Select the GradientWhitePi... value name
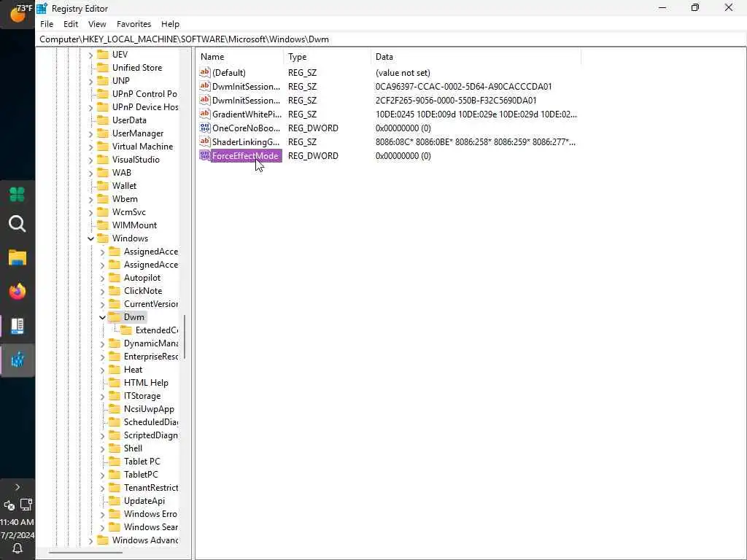Screen dimensions: 747x560 [x=247, y=114]
